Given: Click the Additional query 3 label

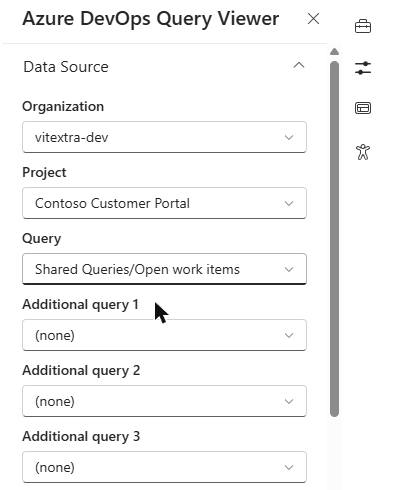Looking at the screenshot, I should 81,437.
